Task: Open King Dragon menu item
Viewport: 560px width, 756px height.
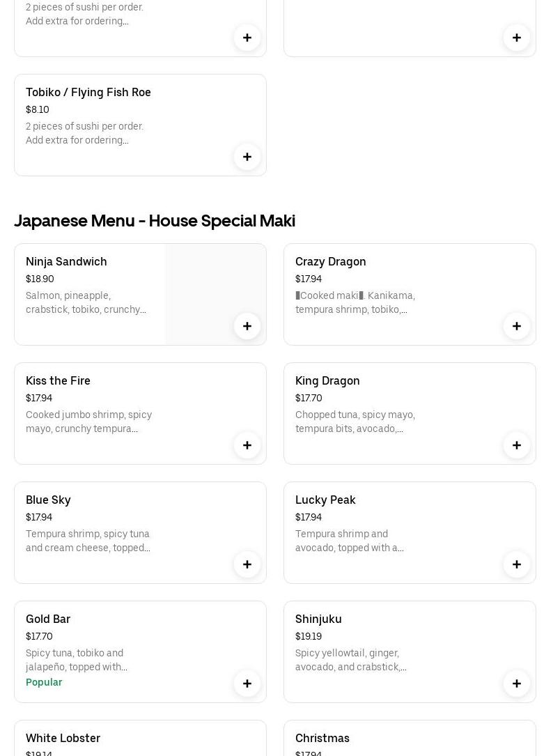Action: [327, 380]
